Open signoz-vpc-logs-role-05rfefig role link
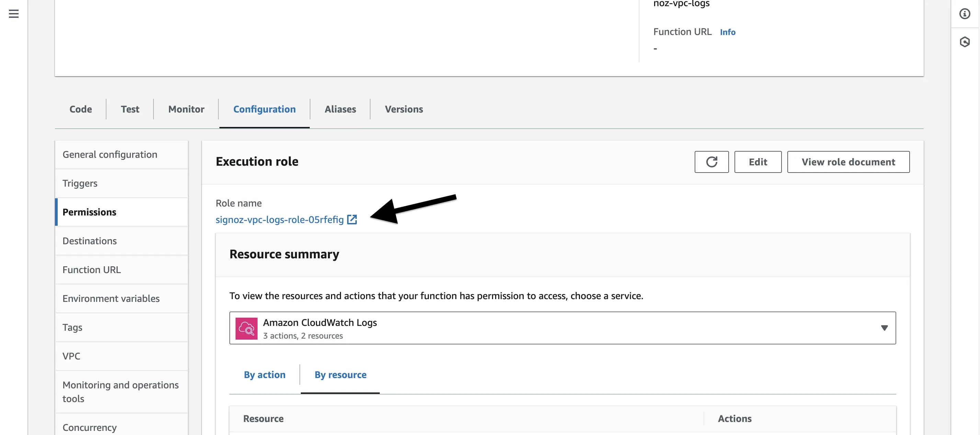 click(280, 220)
